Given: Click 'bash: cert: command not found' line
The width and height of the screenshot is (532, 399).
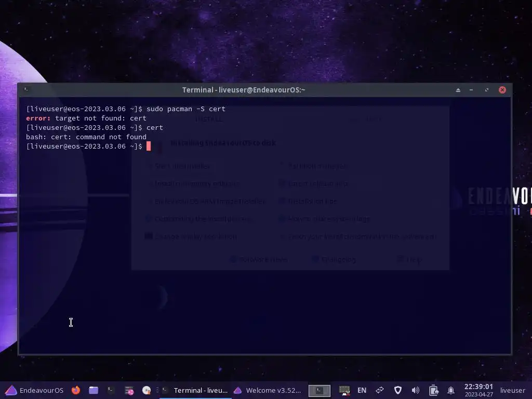Looking at the screenshot, I should [x=86, y=137].
